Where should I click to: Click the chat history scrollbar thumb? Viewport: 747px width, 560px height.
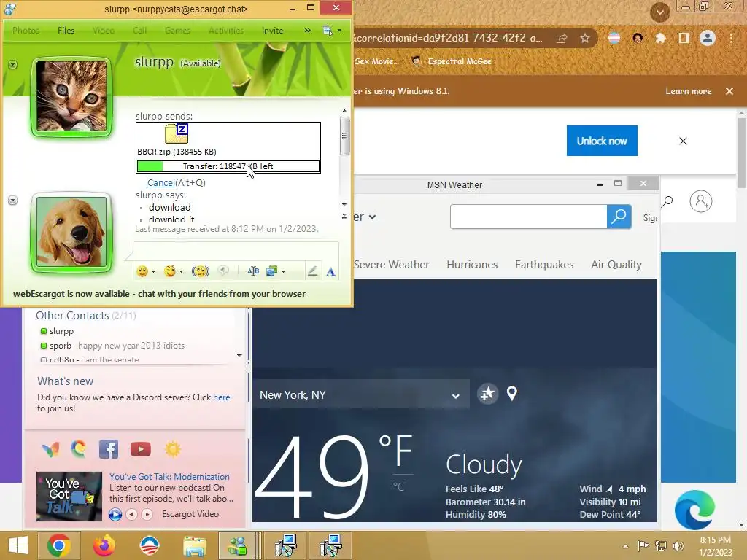(x=344, y=136)
